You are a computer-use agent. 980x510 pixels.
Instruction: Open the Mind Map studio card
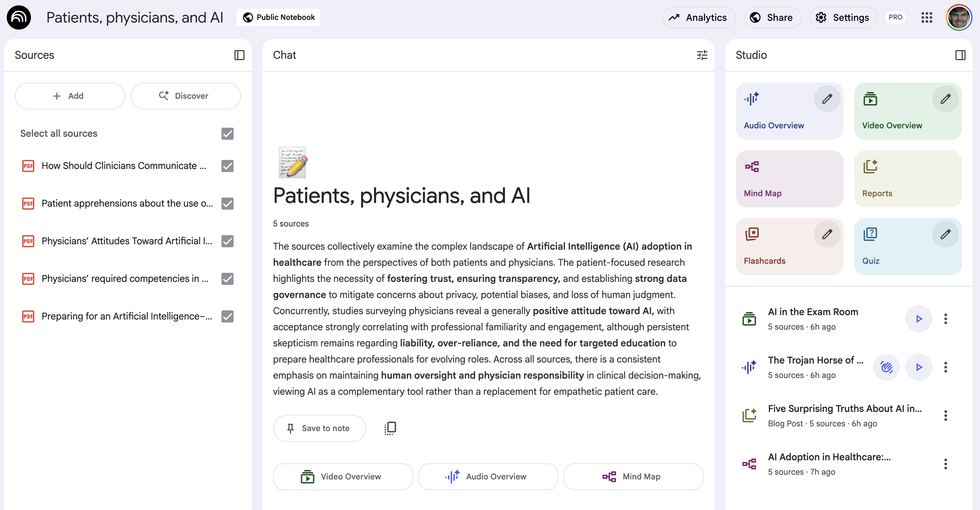(789, 179)
